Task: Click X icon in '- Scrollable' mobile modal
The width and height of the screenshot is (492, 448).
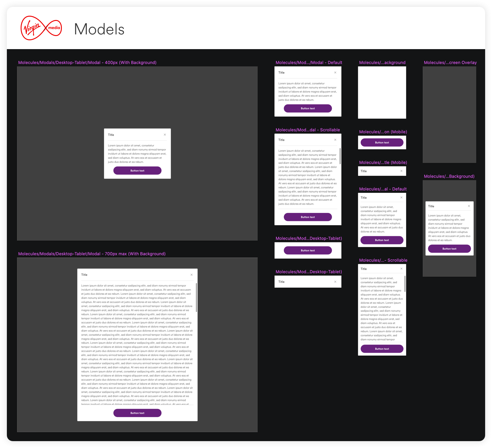Action: (401, 269)
